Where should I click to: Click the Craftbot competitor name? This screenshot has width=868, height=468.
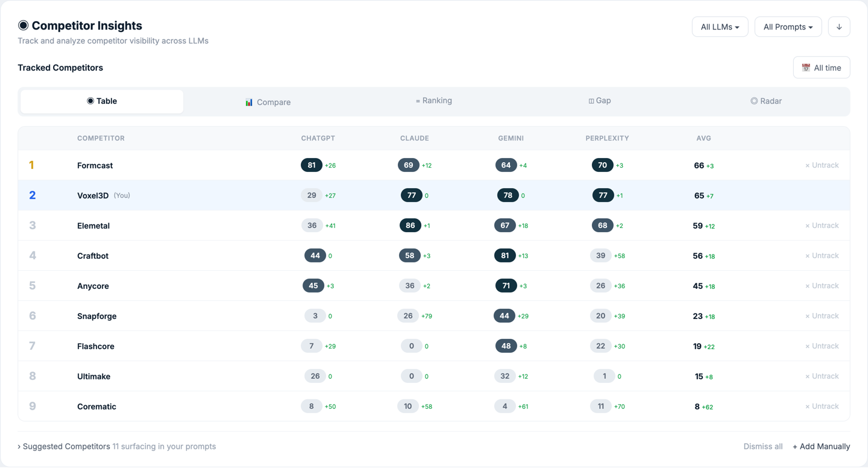(93, 256)
